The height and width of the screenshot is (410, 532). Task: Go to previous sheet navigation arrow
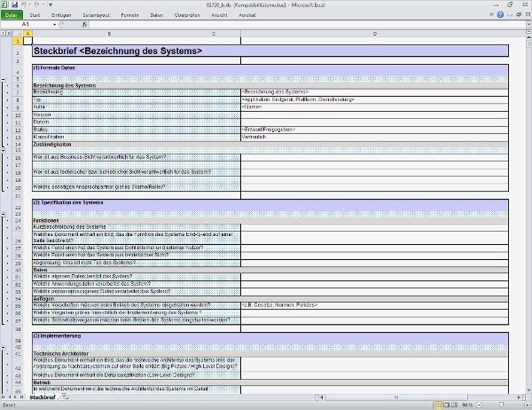pos(10,397)
